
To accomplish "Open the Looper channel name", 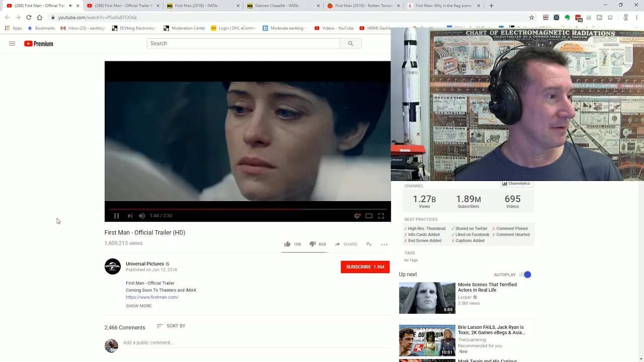I will [x=464, y=297].
